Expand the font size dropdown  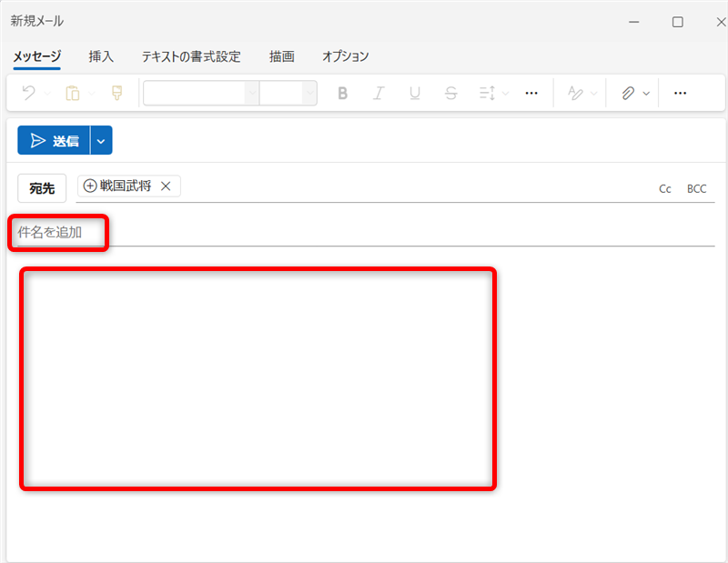[309, 93]
